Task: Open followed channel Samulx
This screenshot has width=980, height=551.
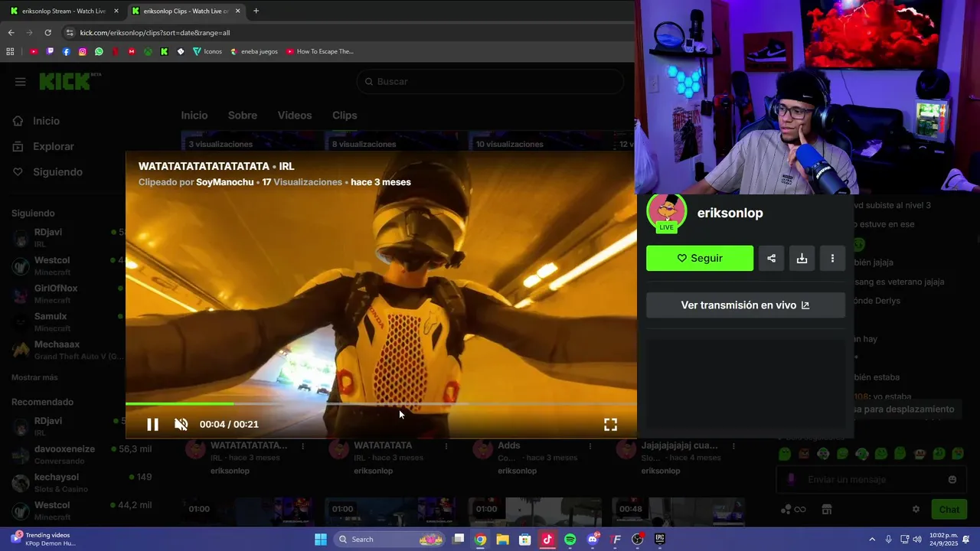Action: [x=67, y=322]
